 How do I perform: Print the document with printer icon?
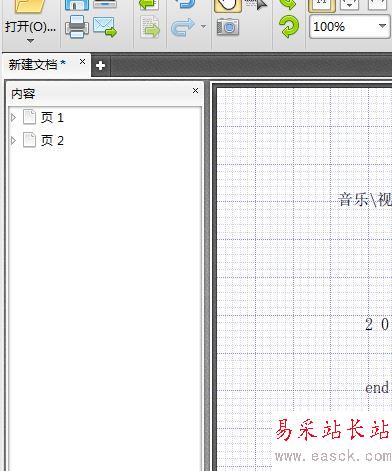coord(77,27)
